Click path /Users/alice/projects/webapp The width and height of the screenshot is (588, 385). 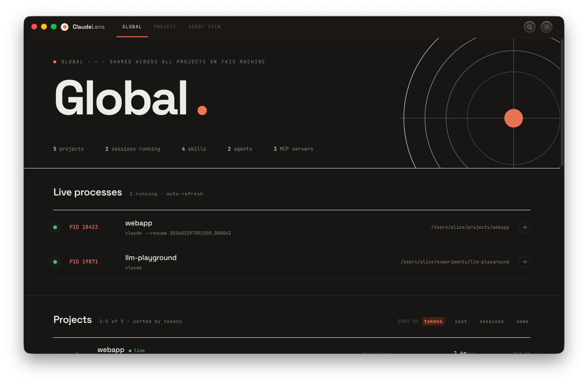click(470, 227)
